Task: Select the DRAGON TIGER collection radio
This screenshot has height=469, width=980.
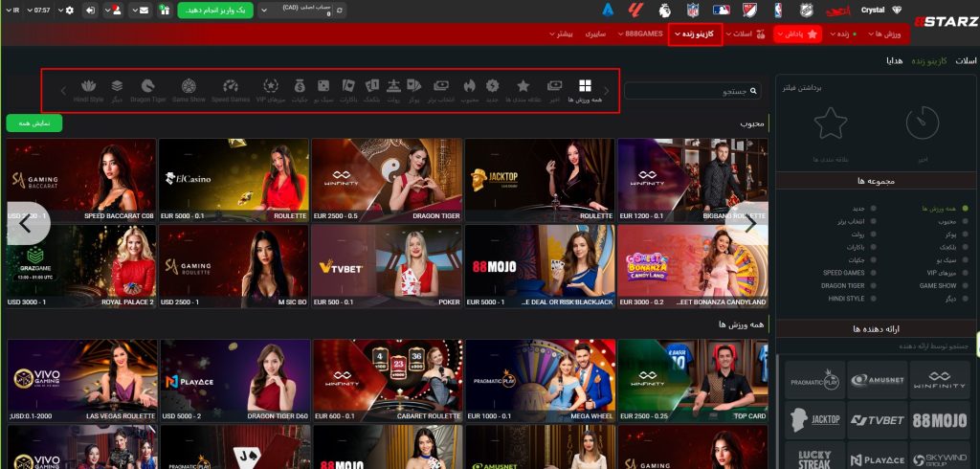Action: click(873, 286)
